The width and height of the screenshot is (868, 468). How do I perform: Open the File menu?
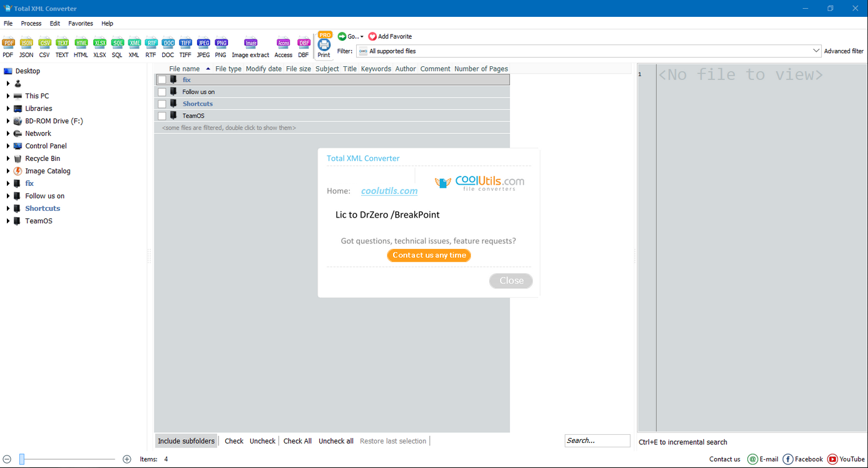(8, 23)
